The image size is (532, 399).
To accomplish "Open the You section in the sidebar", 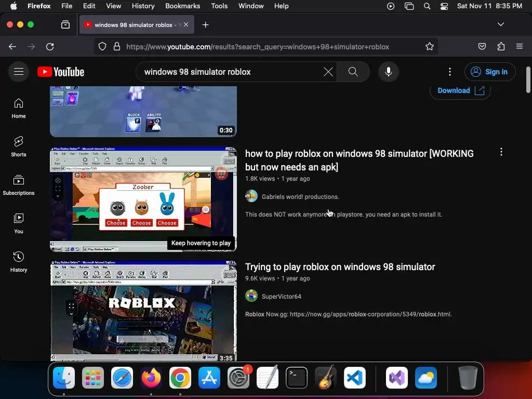I will click(x=19, y=223).
